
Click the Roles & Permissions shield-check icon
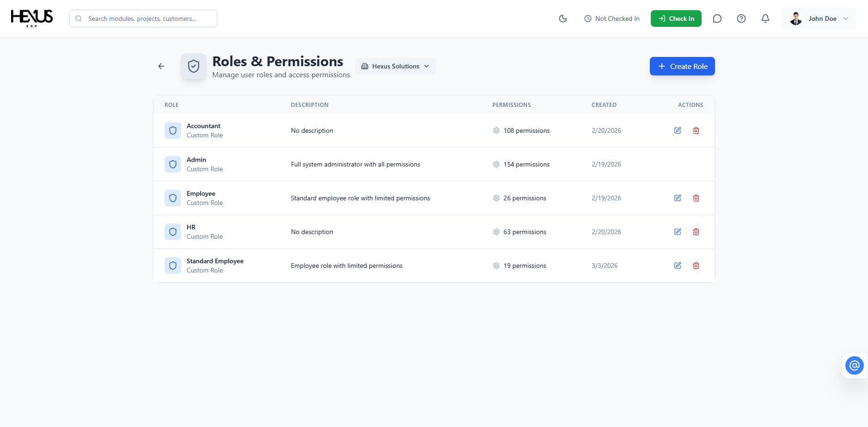(194, 66)
